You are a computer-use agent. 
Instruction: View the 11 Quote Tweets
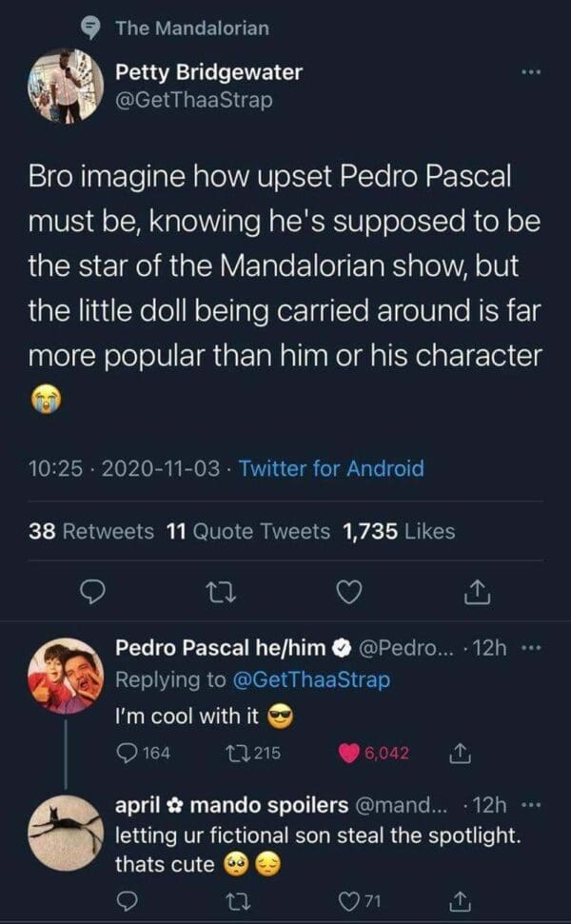[247, 532]
